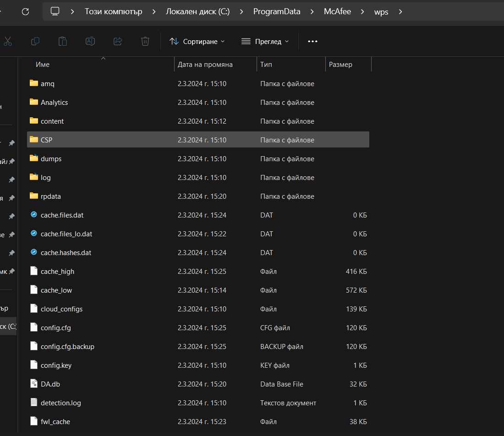
Task: Click the Cut scissors icon
Action: (x=8, y=41)
